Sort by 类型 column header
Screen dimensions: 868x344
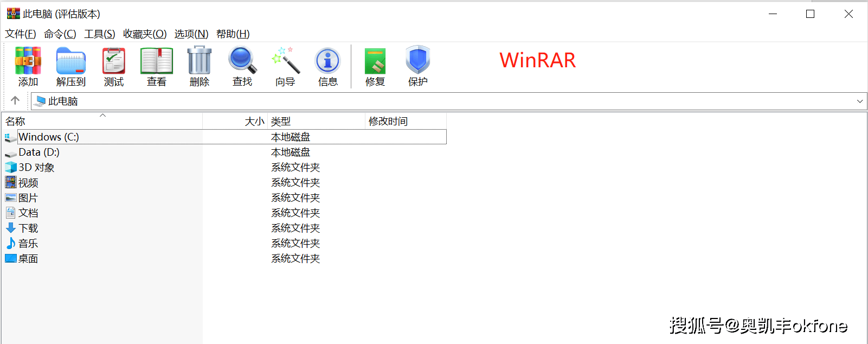[317, 121]
